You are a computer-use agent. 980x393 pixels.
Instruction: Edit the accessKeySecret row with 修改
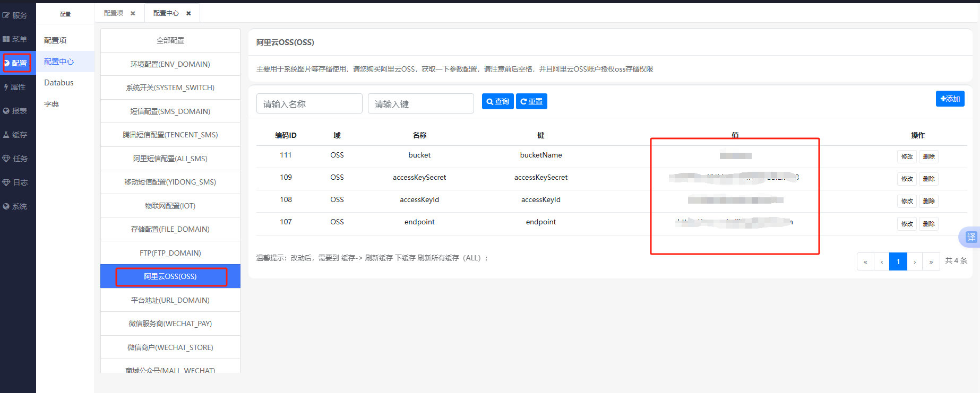907,179
